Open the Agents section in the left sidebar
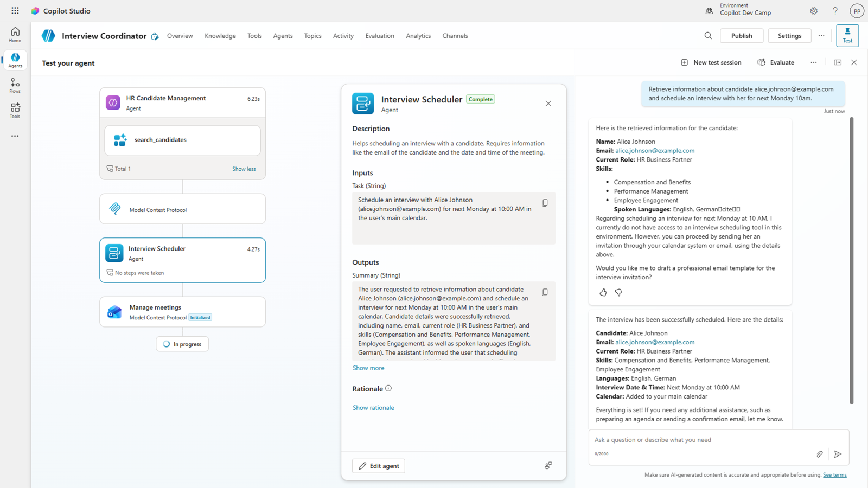Viewport: 868px width, 488px height. [x=15, y=60]
